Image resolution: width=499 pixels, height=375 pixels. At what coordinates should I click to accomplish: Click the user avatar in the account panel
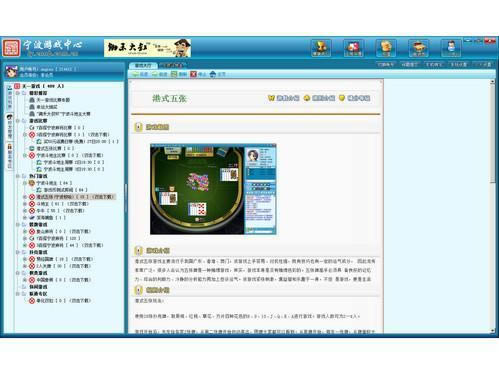tap(12, 72)
